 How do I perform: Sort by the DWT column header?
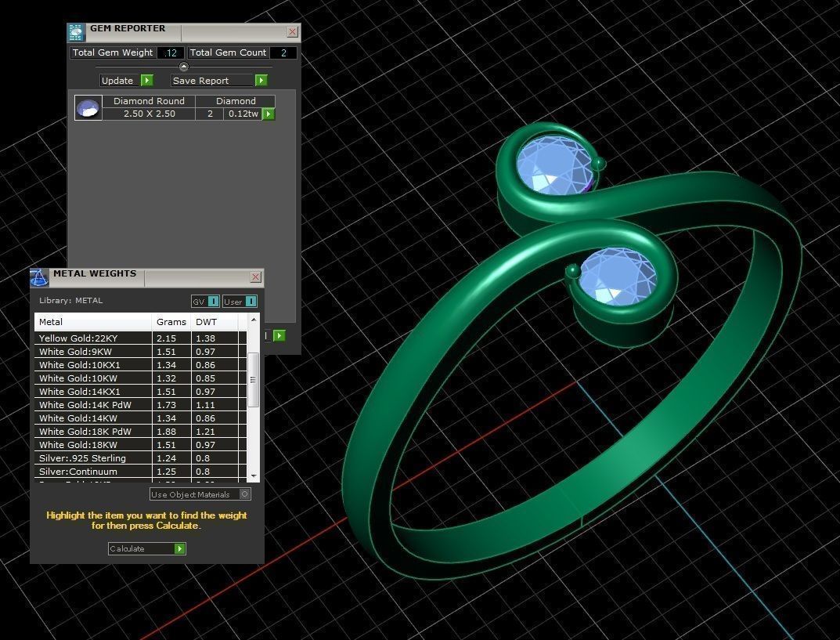[x=215, y=322]
